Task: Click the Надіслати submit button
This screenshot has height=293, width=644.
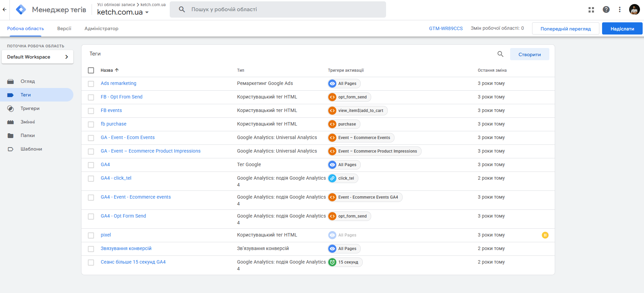Action: [622, 29]
